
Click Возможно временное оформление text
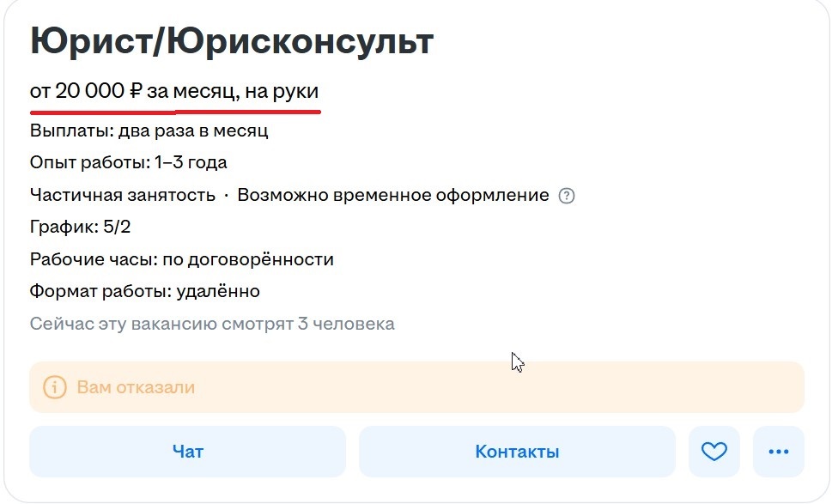coord(393,195)
